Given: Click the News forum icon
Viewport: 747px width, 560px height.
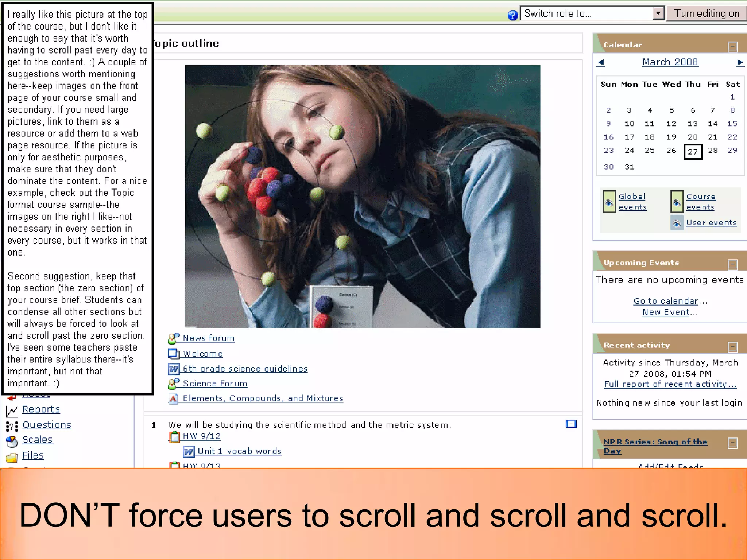Looking at the screenshot, I should pos(174,339).
